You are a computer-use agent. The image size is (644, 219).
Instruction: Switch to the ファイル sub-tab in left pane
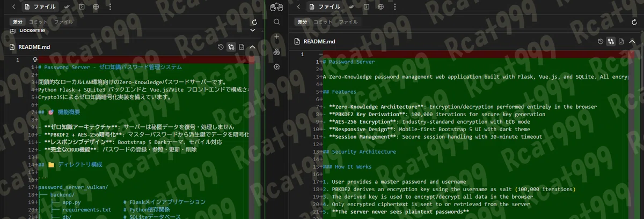[63, 22]
